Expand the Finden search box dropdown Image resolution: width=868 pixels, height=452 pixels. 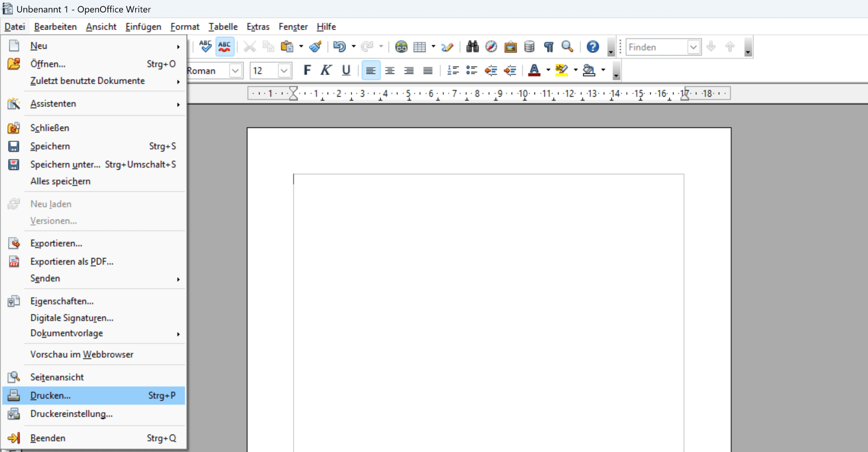coord(693,47)
